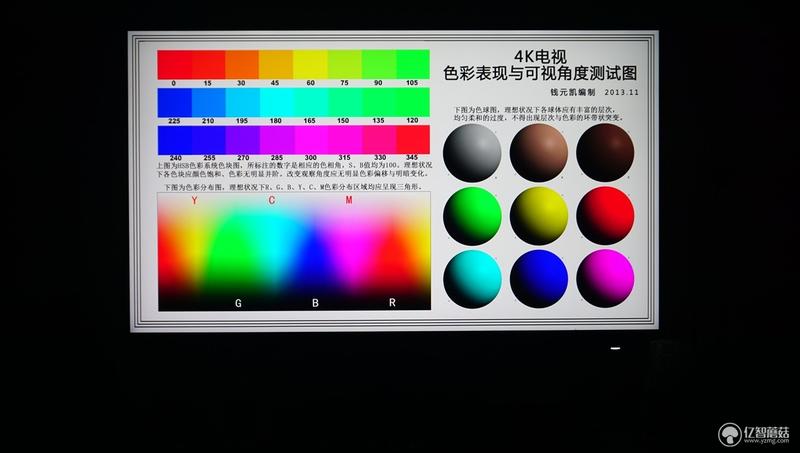
Task: Select the sky-blue block labeled 195
Action: [242, 103]
